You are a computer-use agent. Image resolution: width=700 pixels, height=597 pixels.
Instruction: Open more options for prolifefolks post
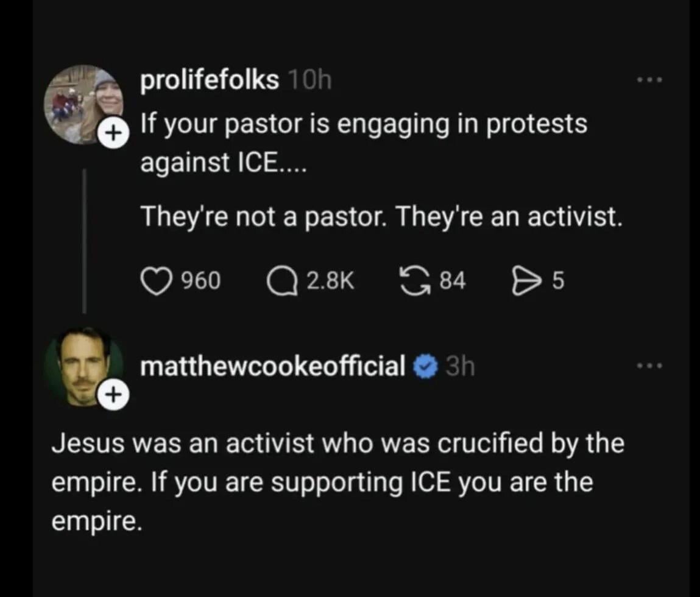point(649,80)
